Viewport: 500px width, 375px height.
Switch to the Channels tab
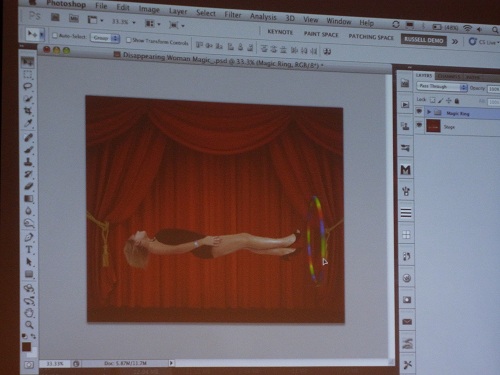(x=449, y=76)
